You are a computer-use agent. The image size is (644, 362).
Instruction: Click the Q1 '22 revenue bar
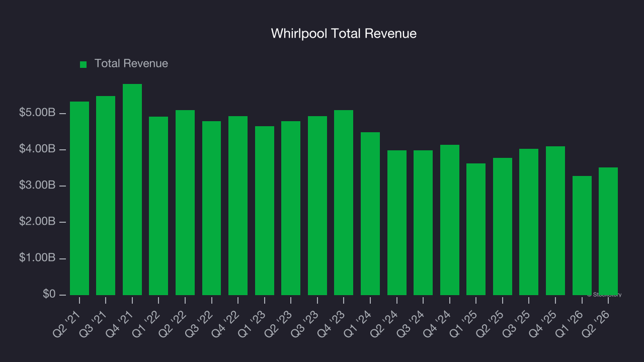[x=158, y=206]
